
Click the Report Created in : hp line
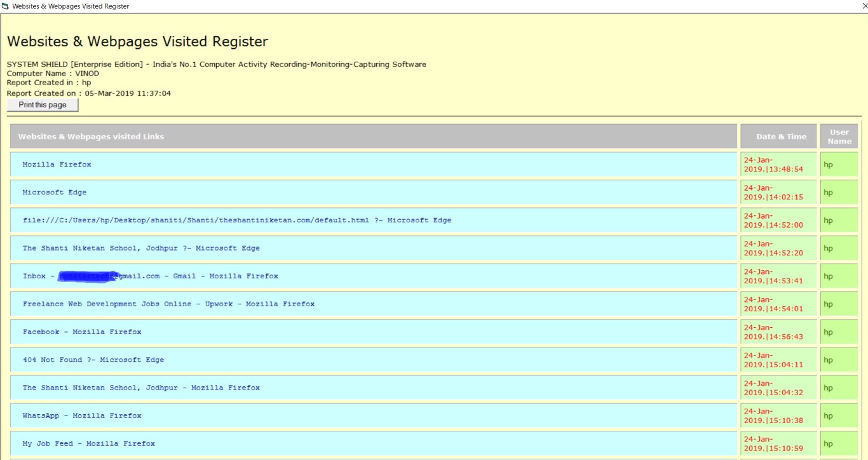[49, 83]
